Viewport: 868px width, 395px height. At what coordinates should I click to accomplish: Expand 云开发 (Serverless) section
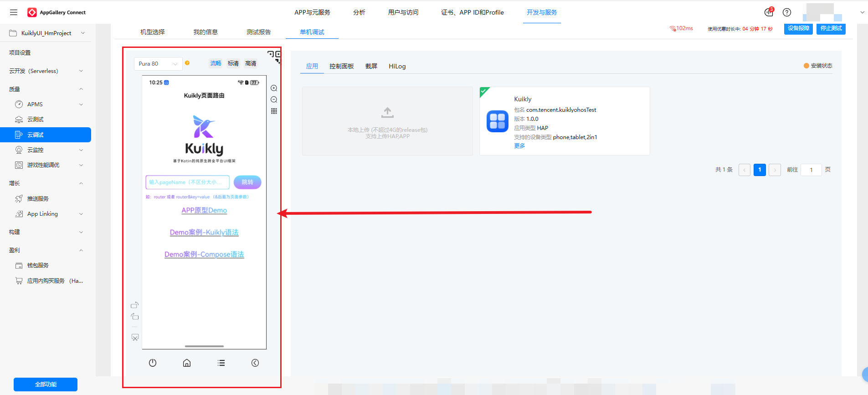[81, 71]
